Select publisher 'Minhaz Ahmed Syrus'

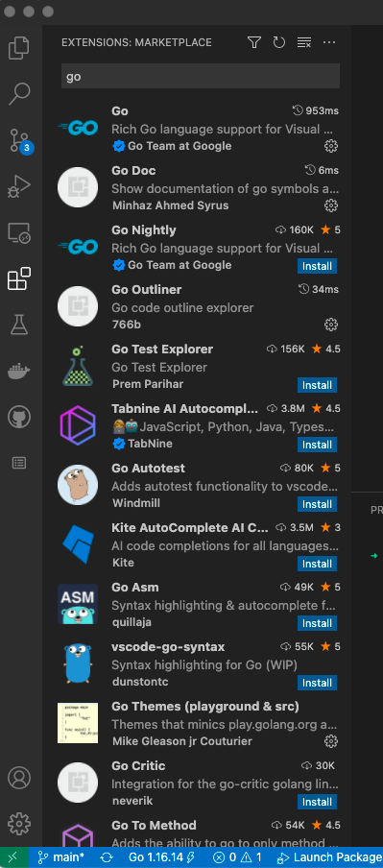click(x=171, y=205)
